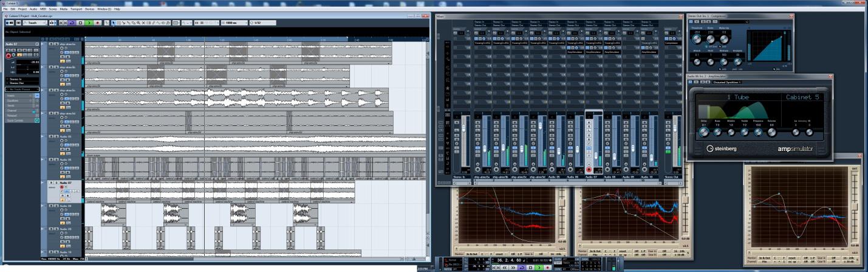Image resolution: width=868 pixels, height=272 pixels.
Task: Open the Devices menu
Action: [x=89, y=9]
